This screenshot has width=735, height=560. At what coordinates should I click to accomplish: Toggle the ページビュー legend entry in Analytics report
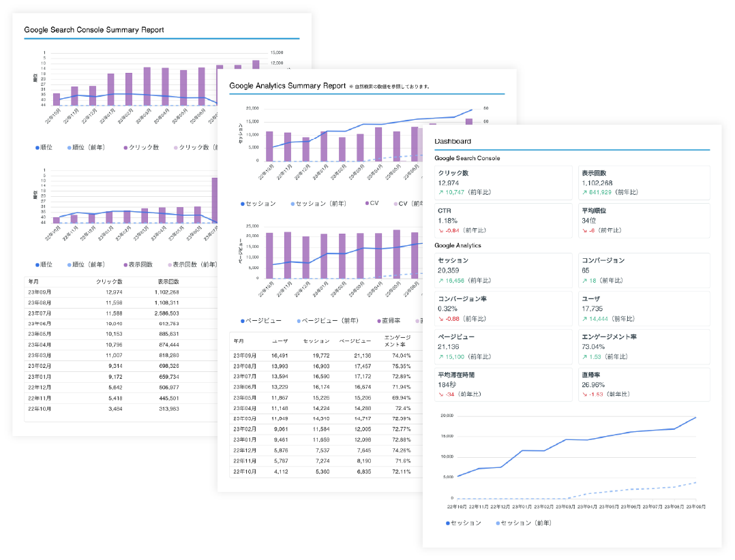tap(260, 321)
